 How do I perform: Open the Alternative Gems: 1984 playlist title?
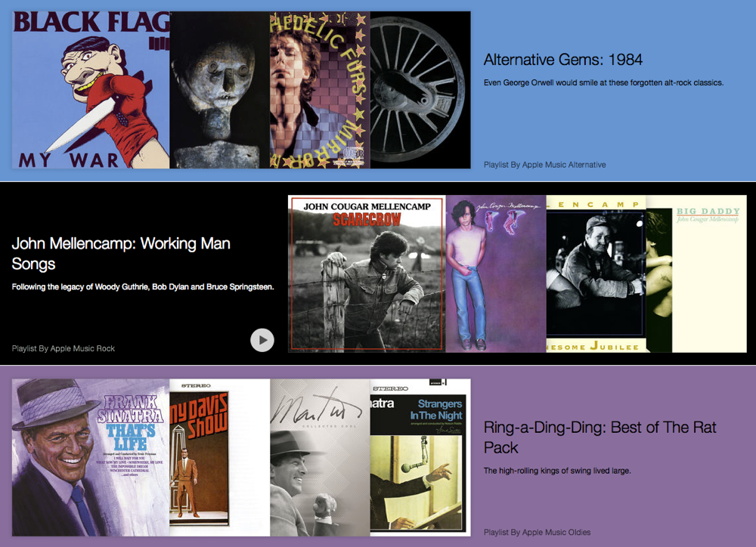563,60
